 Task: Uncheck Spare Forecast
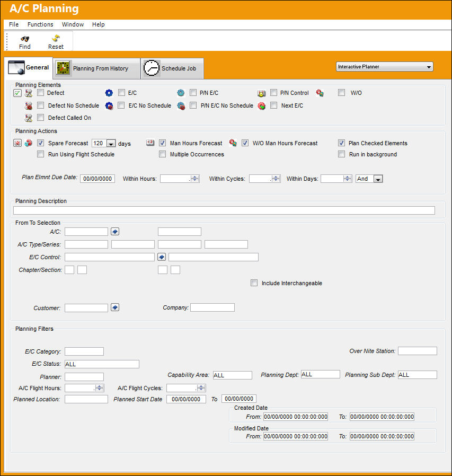[40, 143]
